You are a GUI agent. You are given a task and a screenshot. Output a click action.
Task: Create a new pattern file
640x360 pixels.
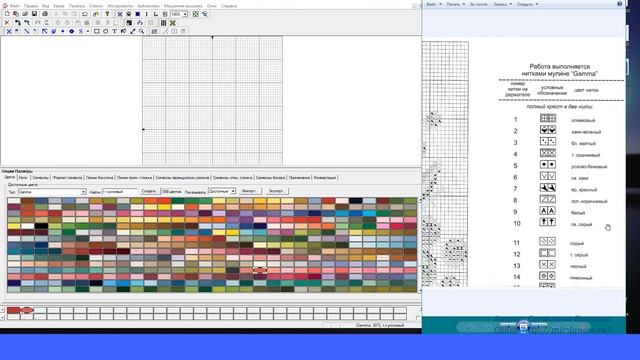[7, 14]
